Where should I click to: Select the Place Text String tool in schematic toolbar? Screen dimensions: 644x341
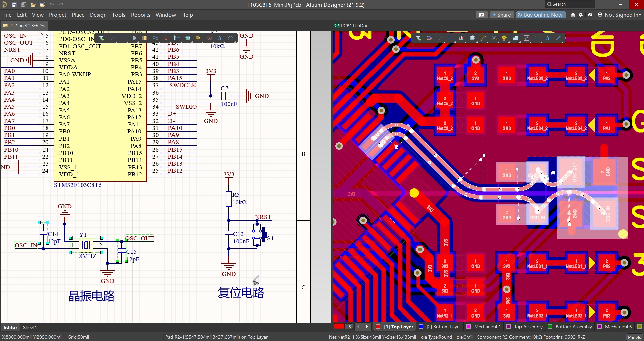pos(219,38)
